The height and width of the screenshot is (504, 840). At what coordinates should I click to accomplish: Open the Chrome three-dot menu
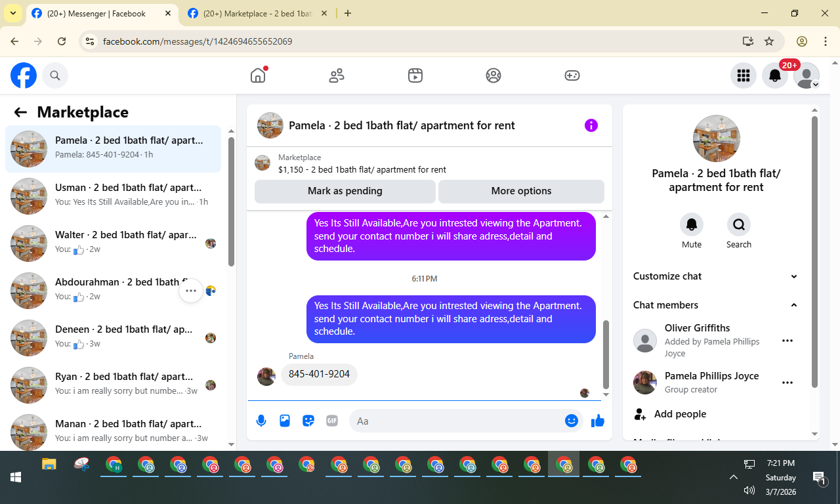pyautogui.click(x=826, y=41)
